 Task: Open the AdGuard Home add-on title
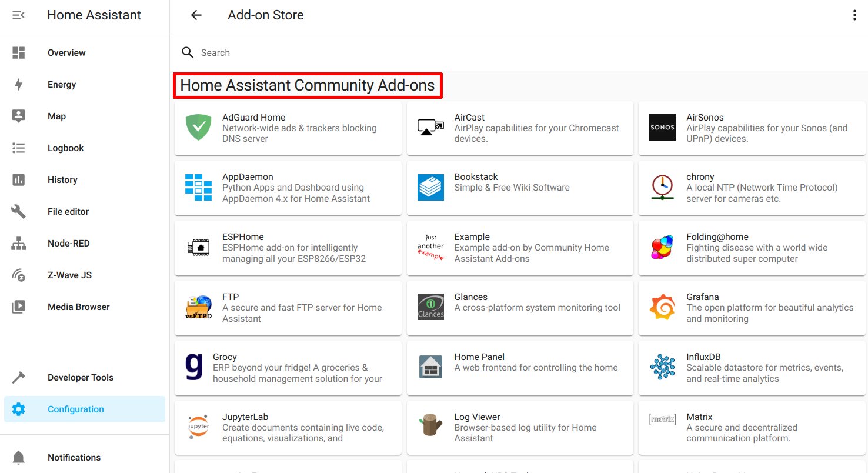click(x=253, y=118)
